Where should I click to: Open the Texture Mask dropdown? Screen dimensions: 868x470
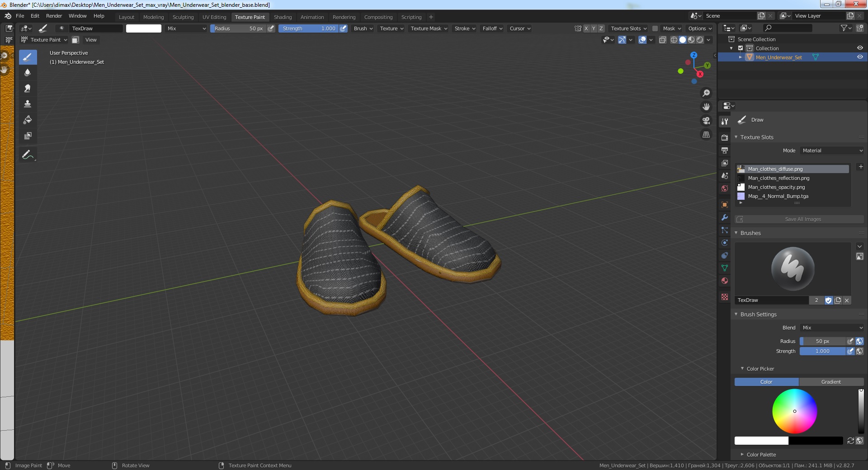(x=429, y=28)
